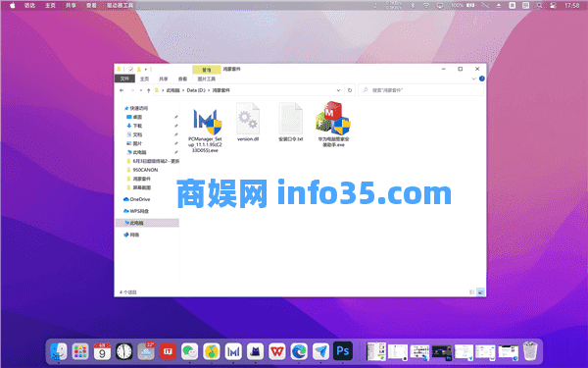Open Explorer help question mark icon
Viewport: 588px width, 368px height.
(x=482, y=79)
